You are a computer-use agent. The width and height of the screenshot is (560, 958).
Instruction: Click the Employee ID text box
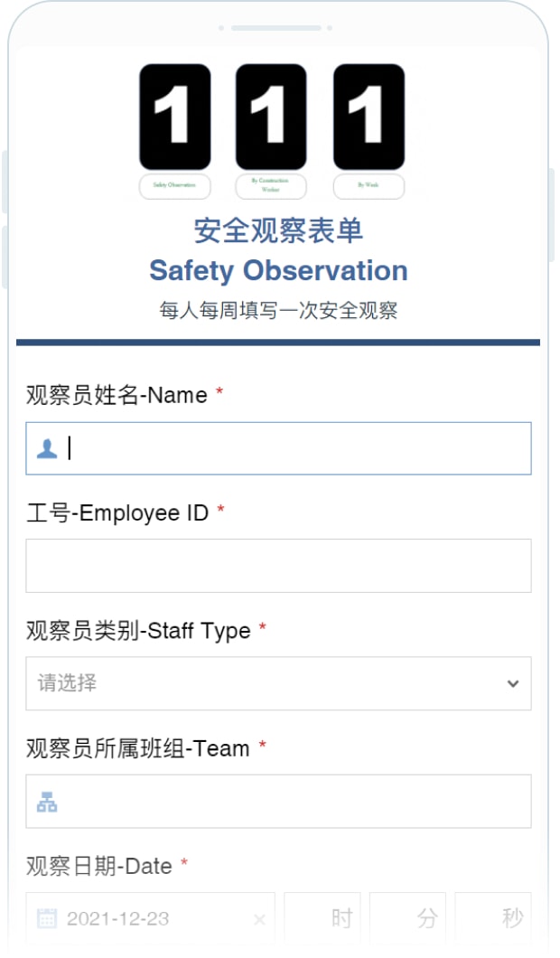(278, 566)
